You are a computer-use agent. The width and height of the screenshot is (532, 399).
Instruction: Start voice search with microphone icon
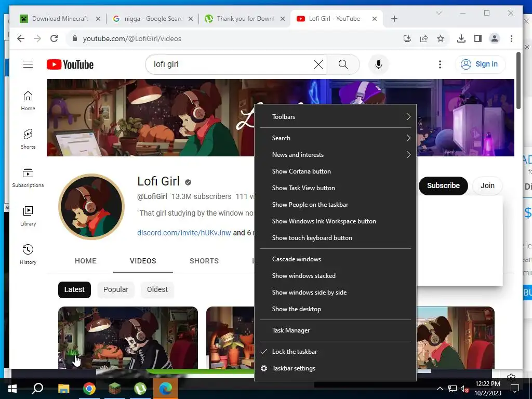point(379,64)
